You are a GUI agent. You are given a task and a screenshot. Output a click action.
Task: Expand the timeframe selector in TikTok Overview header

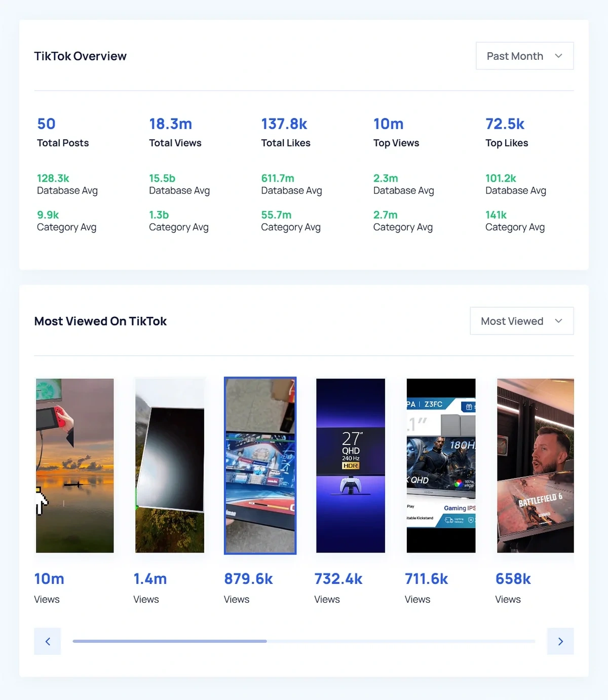[x=524, y=56]
